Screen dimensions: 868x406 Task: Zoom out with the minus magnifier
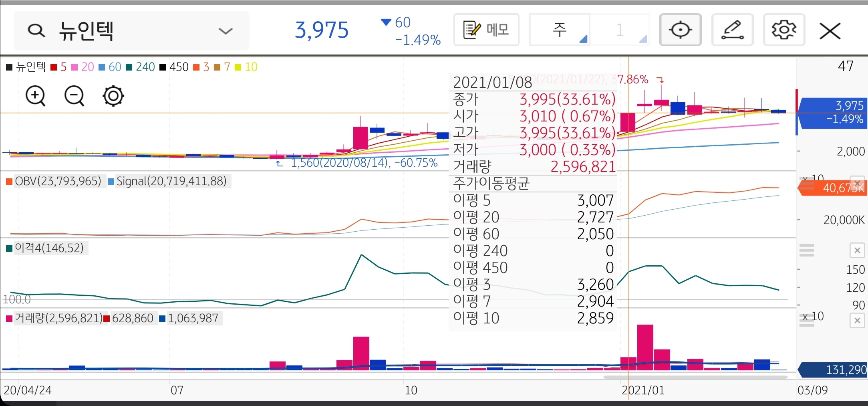[75, 96]
